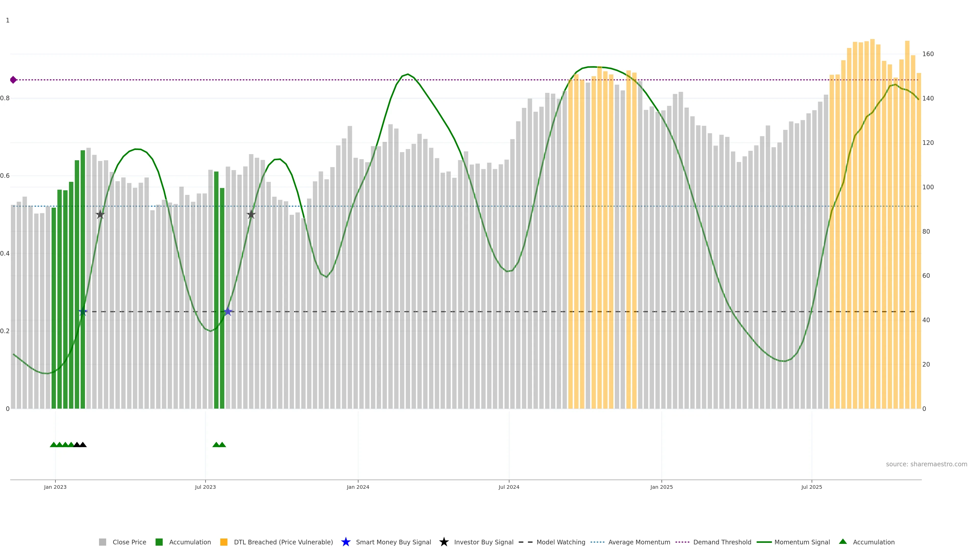Click the black Investor Buy star near Feb 2023
980x551 pixels.
tap(100, 215)
